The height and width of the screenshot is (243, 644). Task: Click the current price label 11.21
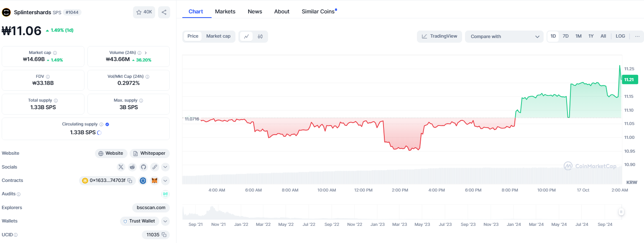click(x=629, y=79)
